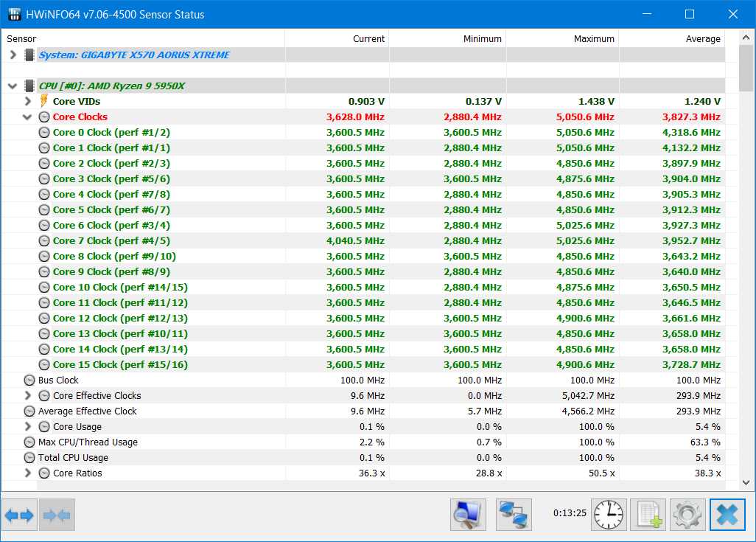The width and height of the screenshot is (756, 542).
Task: Click the clock icon of Core 7 Clock
Action: (44, 241)
